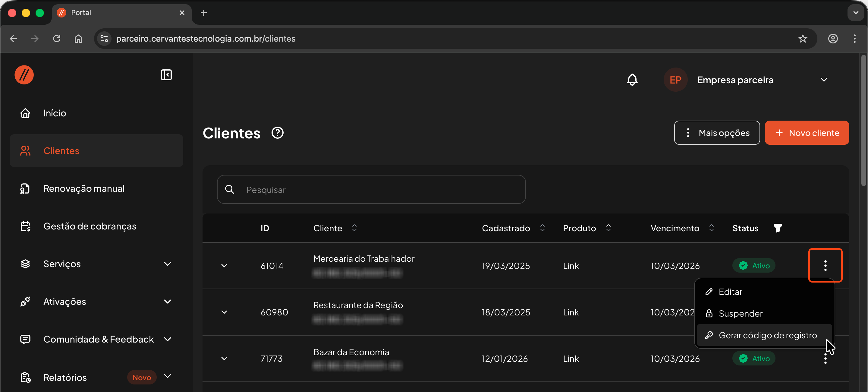Click the help icon beside Clientes
Image resolution: width=868 pixels, height=392 pixels.
tap(277, 133)
